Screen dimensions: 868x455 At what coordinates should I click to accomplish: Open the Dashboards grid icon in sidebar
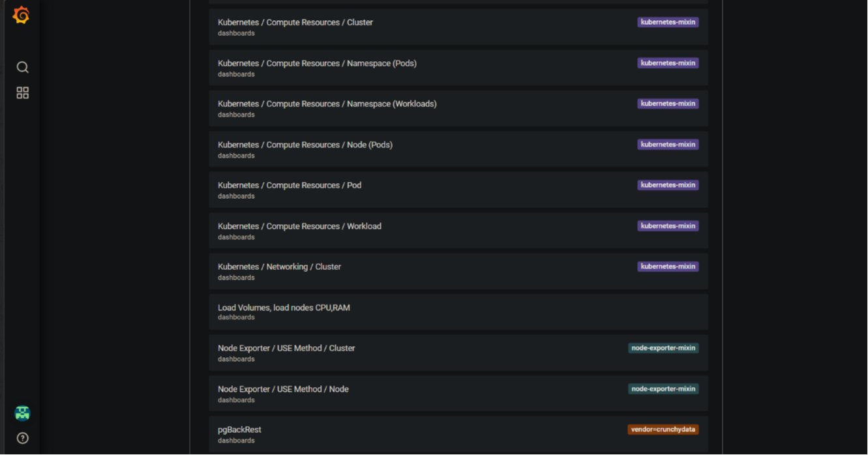tap(22, 93)
